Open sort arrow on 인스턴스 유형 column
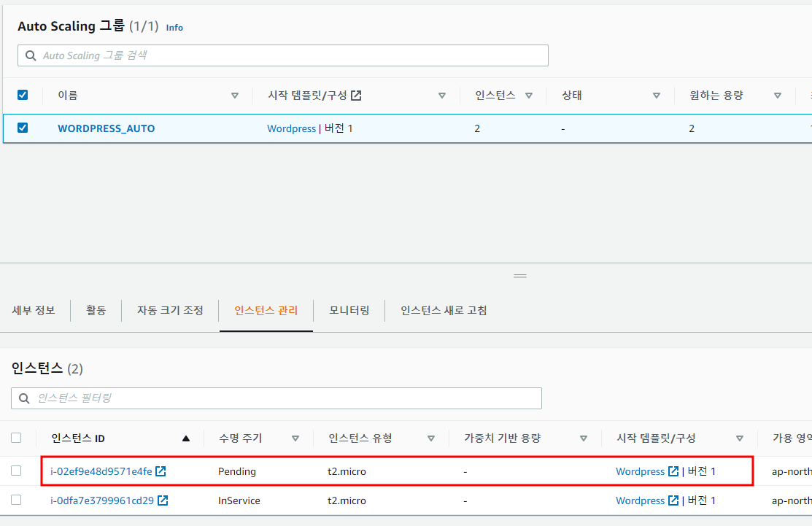Viewport: 812px width, 526px height. [x=431, y=438]
